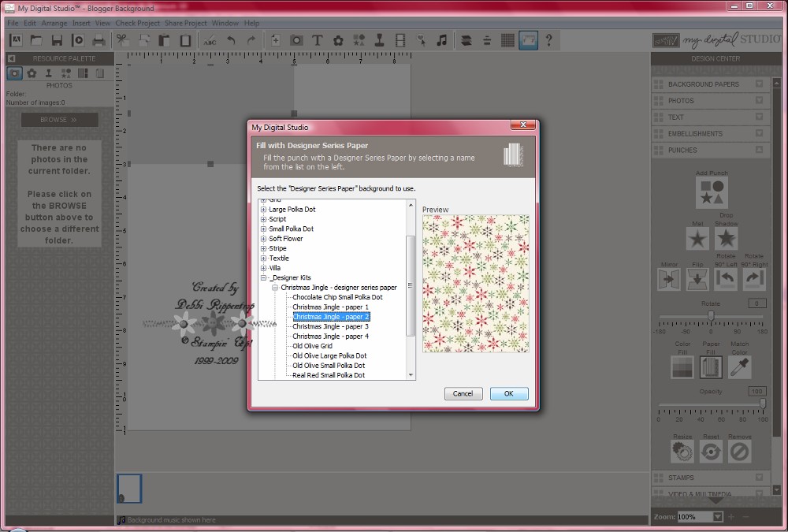Click Cancel in the dialog

pyautogui.click(x=463, y=394)
